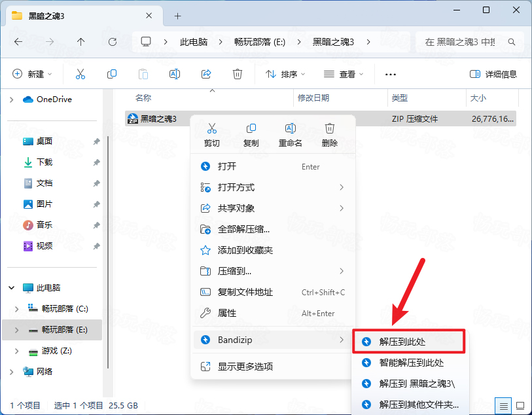This screenshot has height=415, width=532.
Task: Select 解压到 黑暗之魂3\ in Bandizip submenu
Action: click(410, 384)
